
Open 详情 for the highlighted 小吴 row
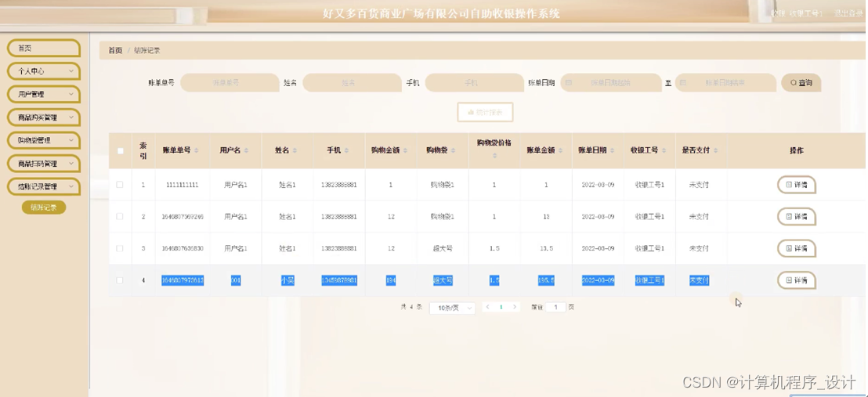(797, 281)
